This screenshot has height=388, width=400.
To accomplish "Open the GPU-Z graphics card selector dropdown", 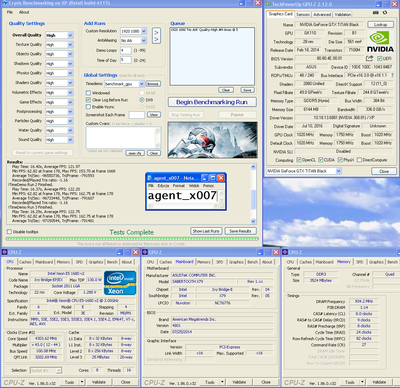I will point(339,171).
